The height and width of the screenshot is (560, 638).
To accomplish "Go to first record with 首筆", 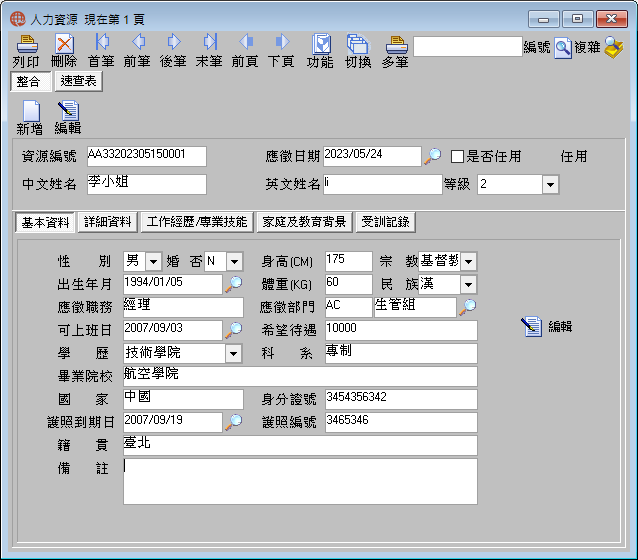I will [x=102, y=42].
